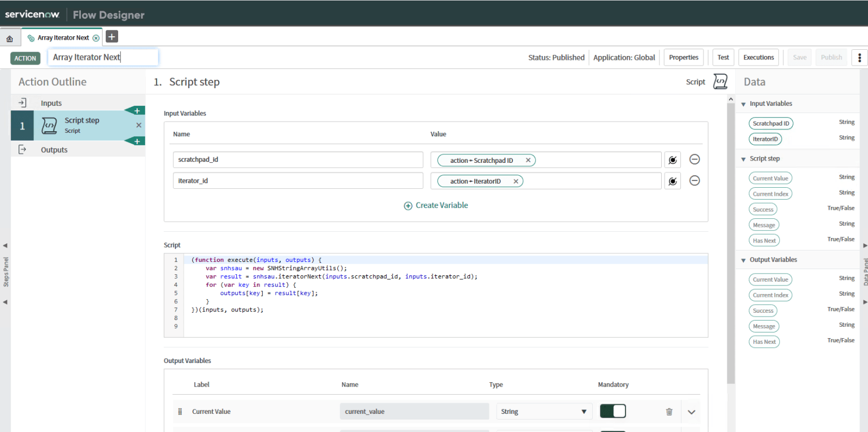
Task: Open a new flow tab with the plus icon
Action: [x=111, y=36]
